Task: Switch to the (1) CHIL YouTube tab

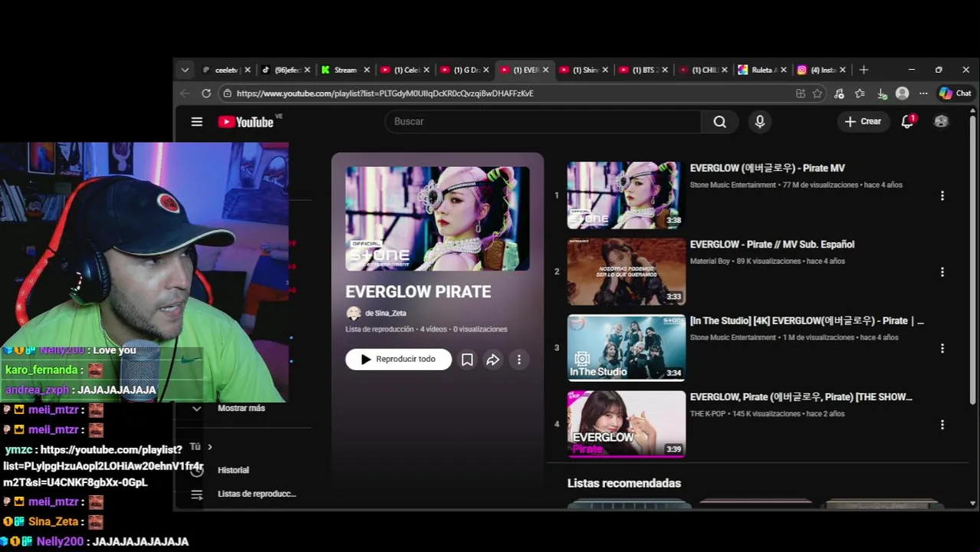Action: click(703, 70)
